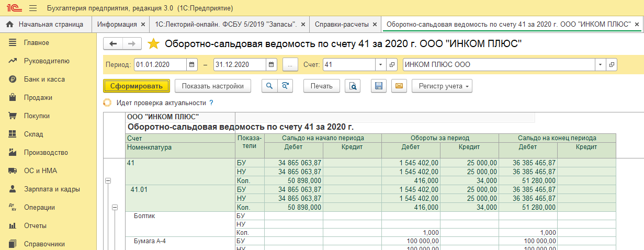Open the main hamburger menu
Viewport: 644px width, 250px height.
(x=33, y=8)
